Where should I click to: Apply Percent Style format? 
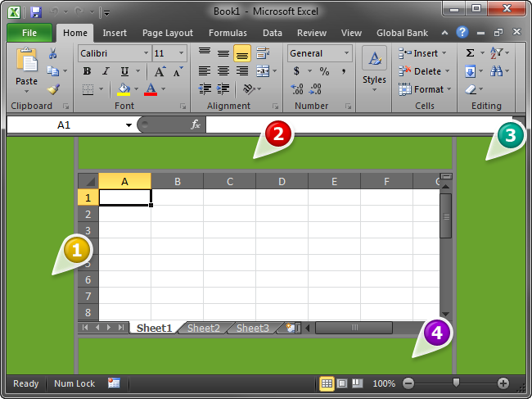tap(324, 71)
